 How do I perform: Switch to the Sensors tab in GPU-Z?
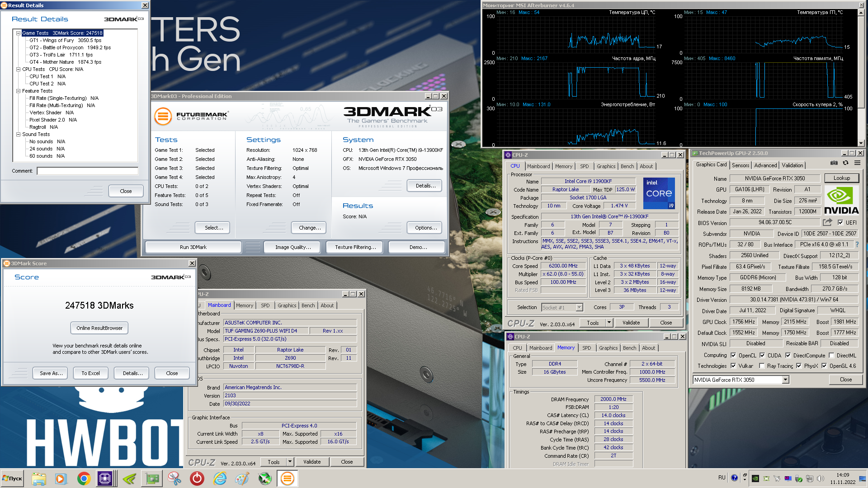741,165
